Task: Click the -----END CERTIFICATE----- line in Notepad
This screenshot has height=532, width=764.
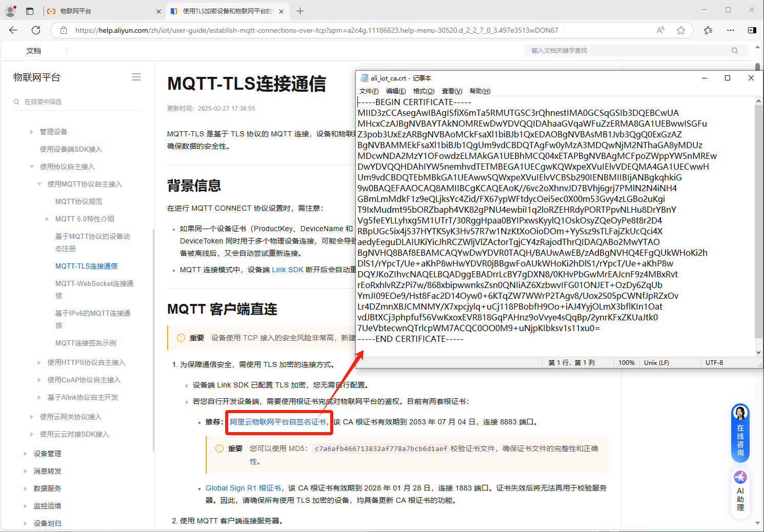Action: tap(410, 339)
